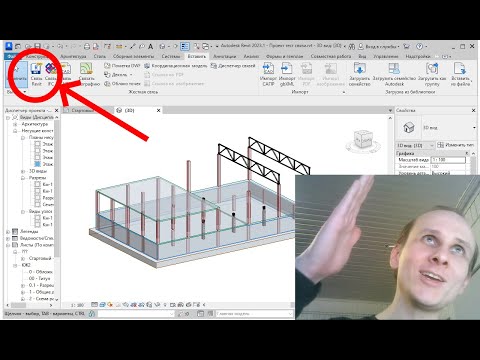Switch to the Вид ribbon tab
The width and height of the screenshot is (480, 360).
click(362, 56)
